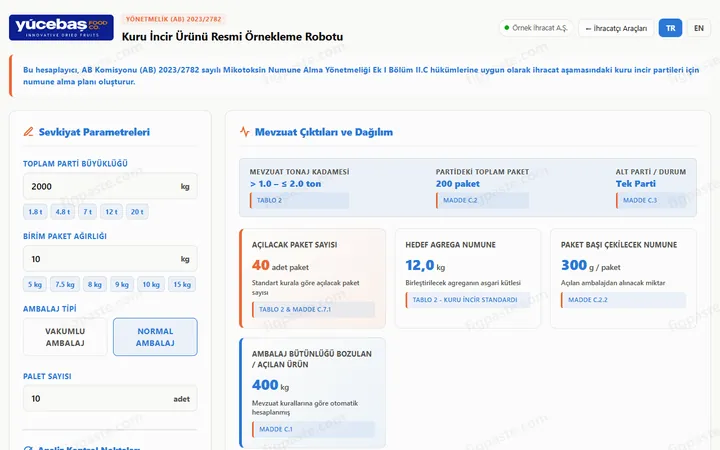Click the TABLO 2 & MADDE C.7.1 tag
The image size is (720, 450).
(313, 309)
